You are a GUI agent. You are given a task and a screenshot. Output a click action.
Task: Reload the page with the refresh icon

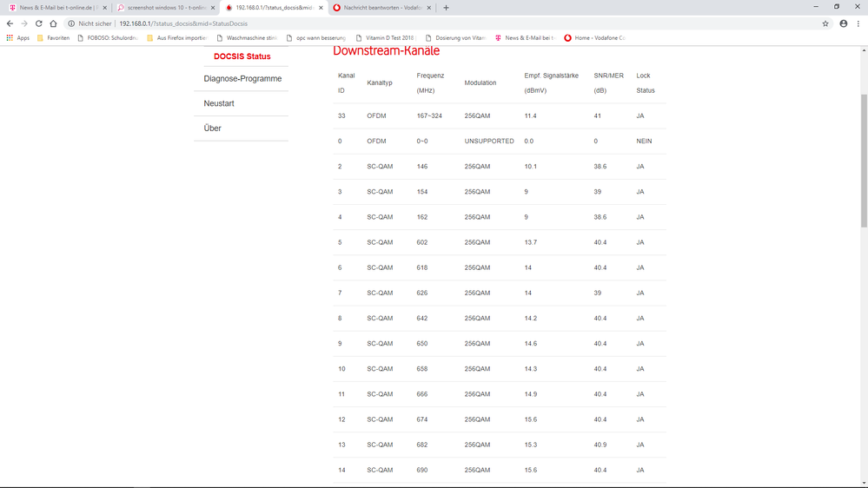39,23
